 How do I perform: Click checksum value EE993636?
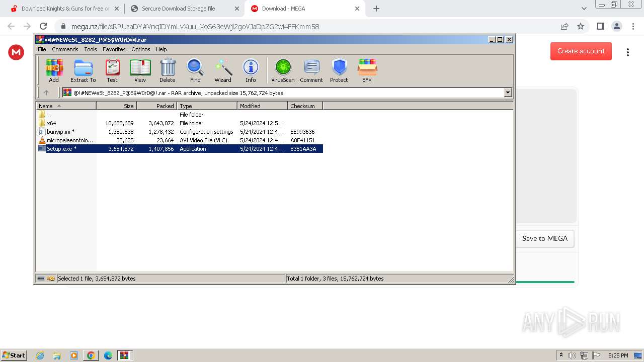302,132
